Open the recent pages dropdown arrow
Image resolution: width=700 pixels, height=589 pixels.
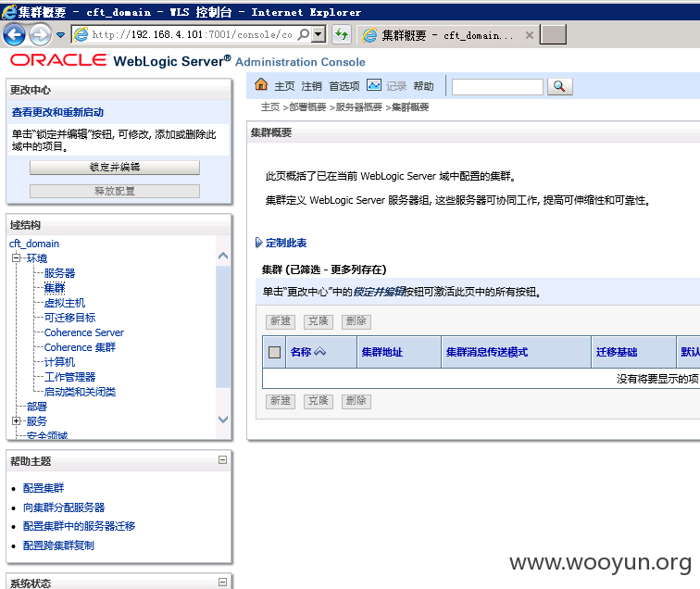pyautogui.click(x=61, y=34)
